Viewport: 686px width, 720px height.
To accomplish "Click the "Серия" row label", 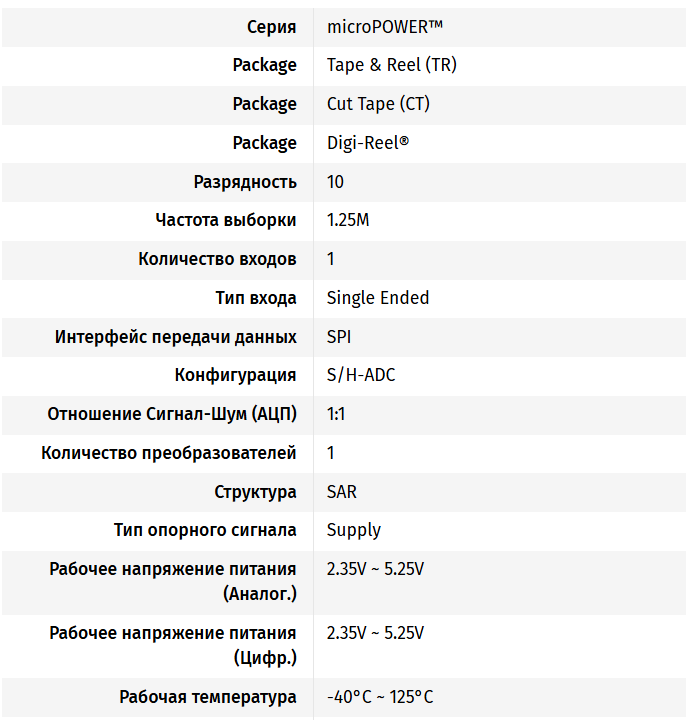I will coord(271,26).
